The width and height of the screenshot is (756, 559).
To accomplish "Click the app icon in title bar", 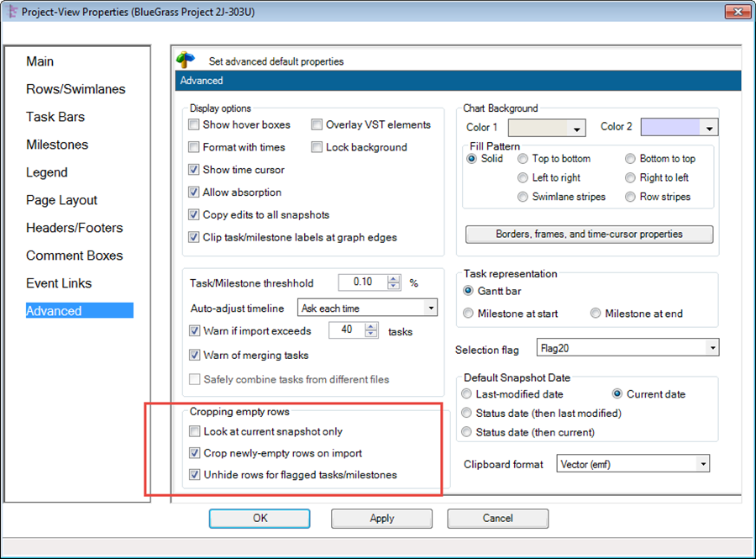I will 11,13.
